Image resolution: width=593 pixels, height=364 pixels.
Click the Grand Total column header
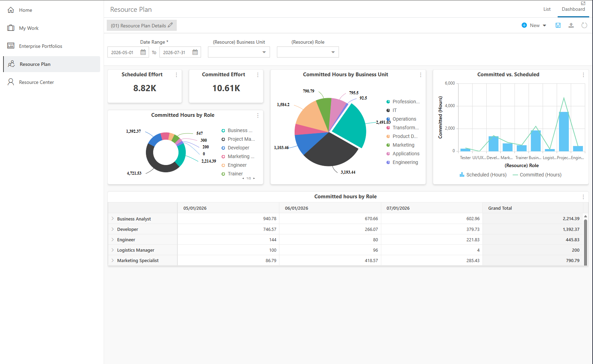click(x=533, y=208)
